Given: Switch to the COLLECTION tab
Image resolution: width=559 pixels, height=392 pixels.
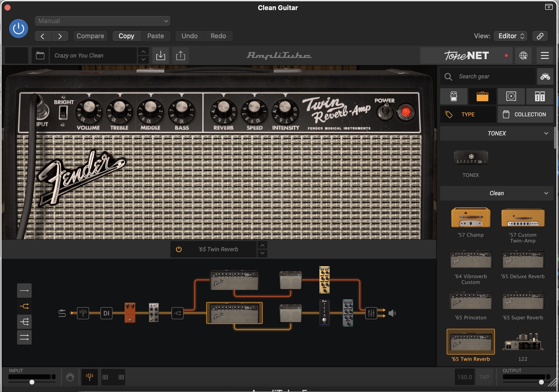Looking at the screenshot, I should pos(525,114).
